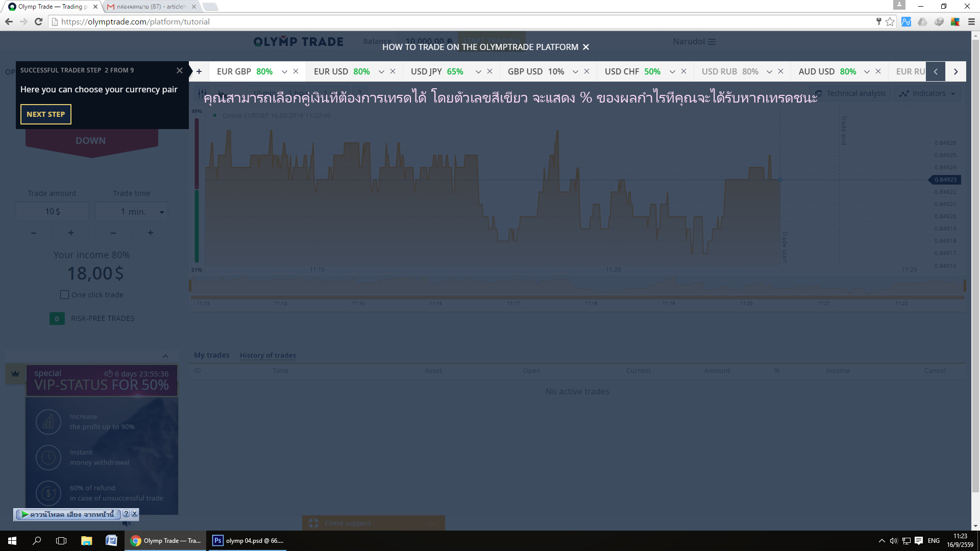Viewport: 980px width, 551px height.
Task: Close the EUR USD tab
Action: tap(393, 71)
